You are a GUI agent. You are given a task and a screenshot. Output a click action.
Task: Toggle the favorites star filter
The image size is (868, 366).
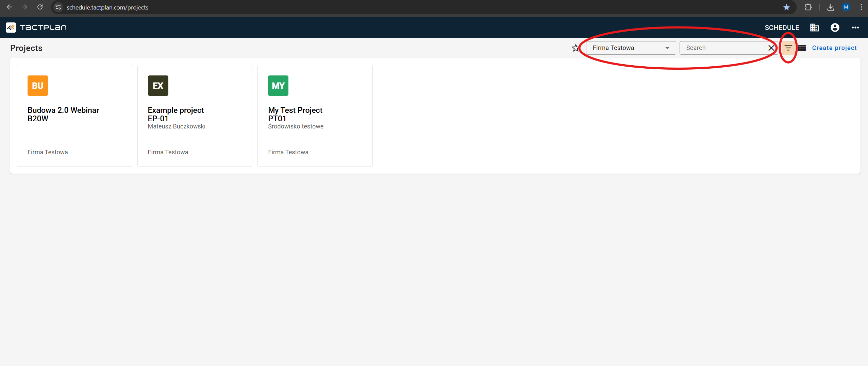click(x=575, y=48)
